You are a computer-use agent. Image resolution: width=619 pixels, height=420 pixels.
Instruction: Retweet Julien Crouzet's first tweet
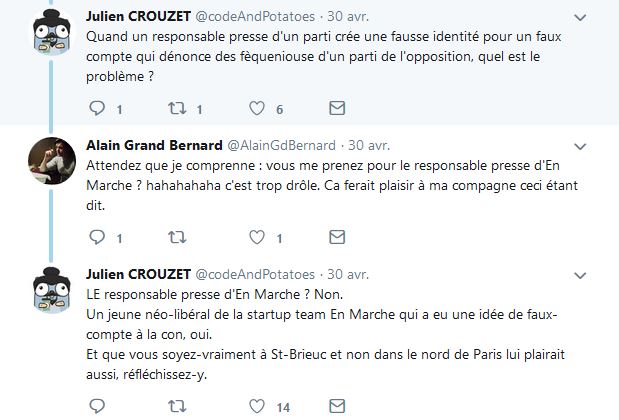[x=176, y=107]
